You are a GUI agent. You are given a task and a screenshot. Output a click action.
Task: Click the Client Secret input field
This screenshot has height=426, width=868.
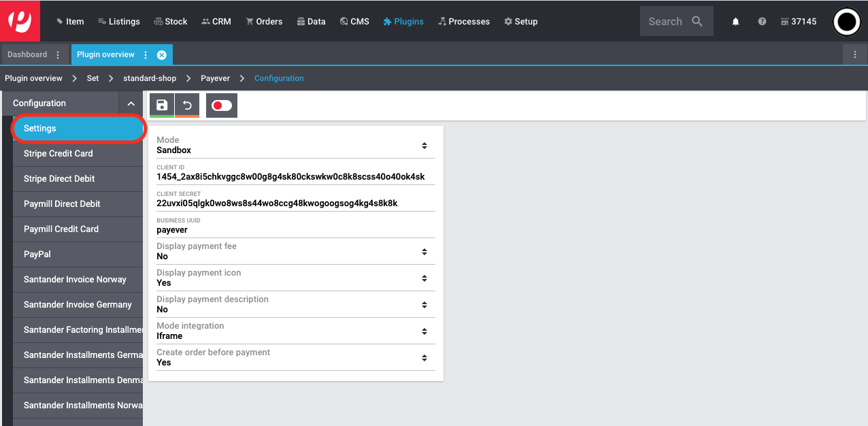pos(295,199)
